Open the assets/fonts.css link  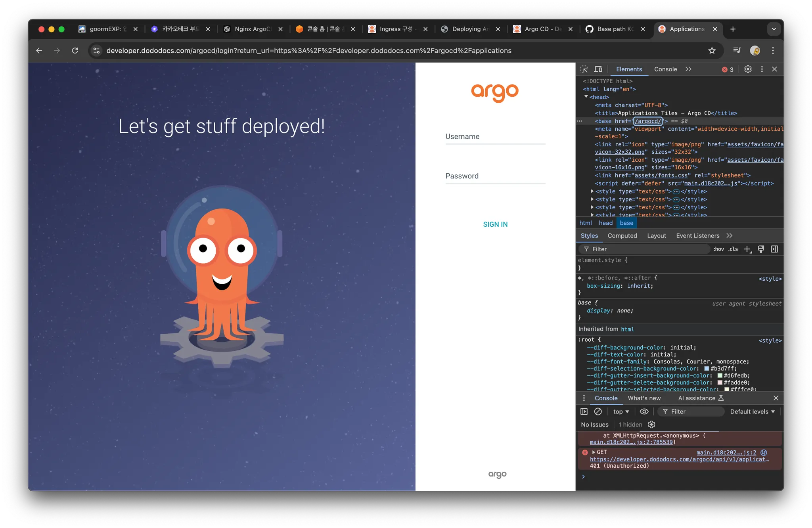(661, 175)
